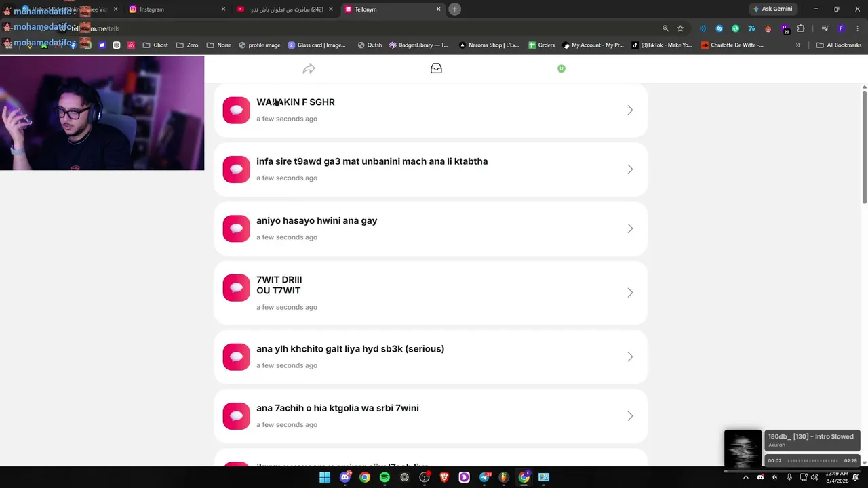
Task: Open Discord from the taskbar
Action: coord(345,477)
